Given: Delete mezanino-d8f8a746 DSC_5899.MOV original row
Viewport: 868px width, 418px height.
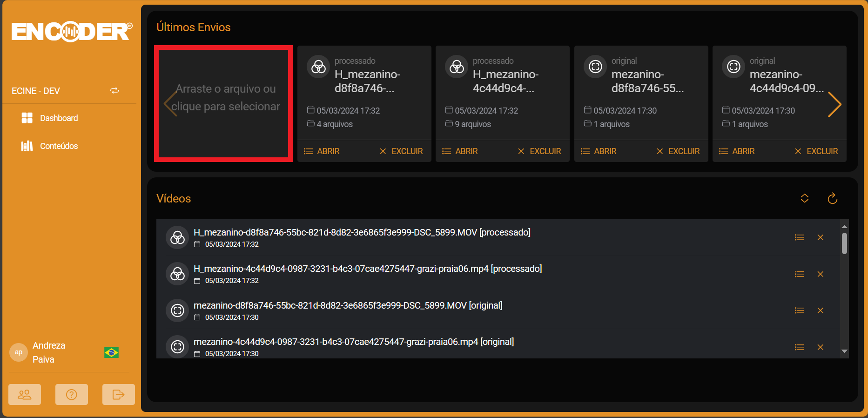Looking at the screenshot, I should point(821,310).
